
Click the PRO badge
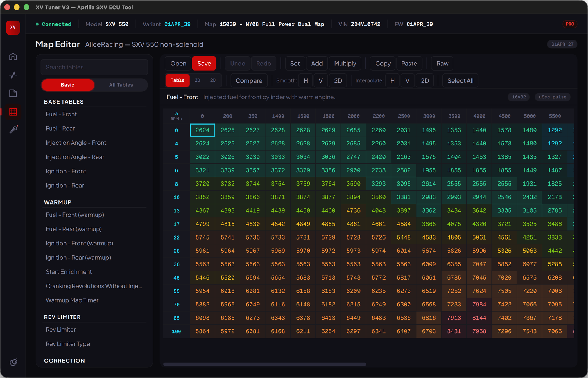[x=570, y=24]
